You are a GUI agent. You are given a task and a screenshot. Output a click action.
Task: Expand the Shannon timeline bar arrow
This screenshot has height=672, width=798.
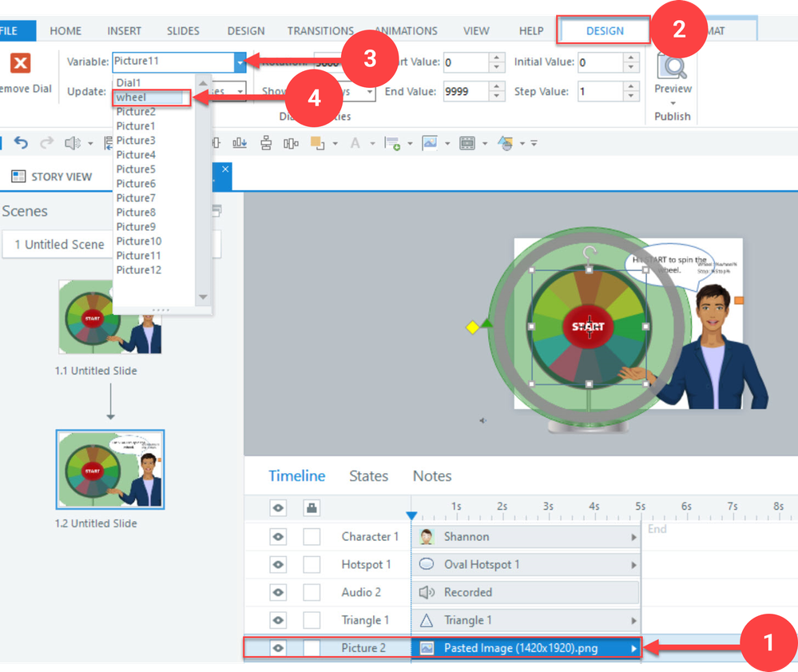point(634,537)
